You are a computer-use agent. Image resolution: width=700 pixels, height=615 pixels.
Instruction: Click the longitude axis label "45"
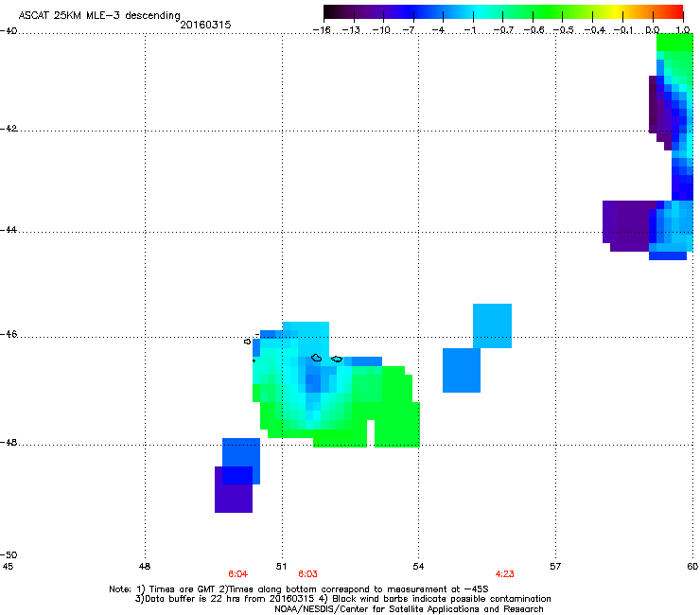coord(8,567)
